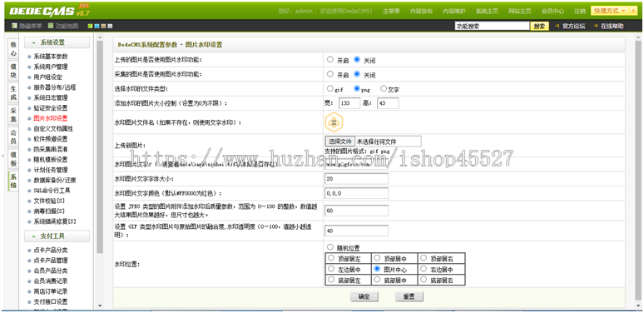Image resolution: width=644 pixels, height=313 pixels.
Task: Pick the gray skin color square
Action: click(x=110, y=27)
